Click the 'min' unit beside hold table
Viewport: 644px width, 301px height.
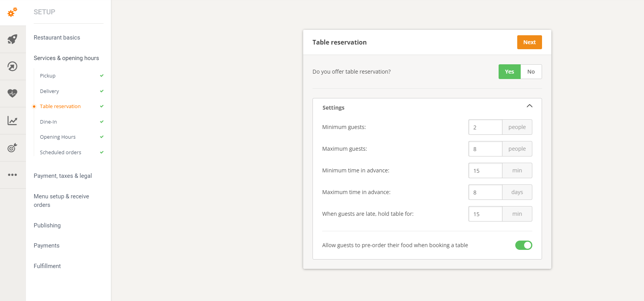click(x=517, y=214)
